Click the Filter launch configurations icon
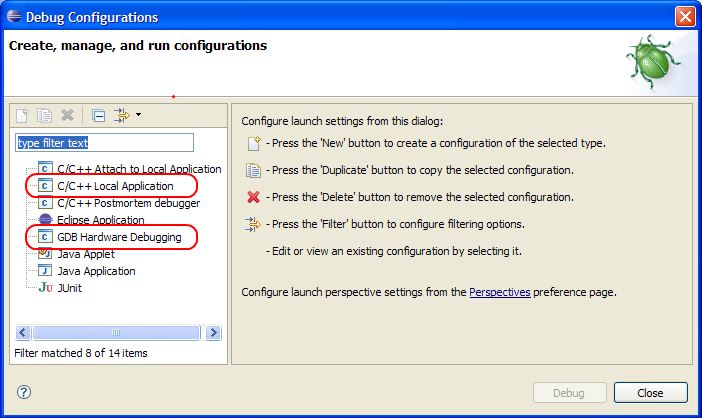Viewport: 702px width, 418px height. [x=121, y=115]
